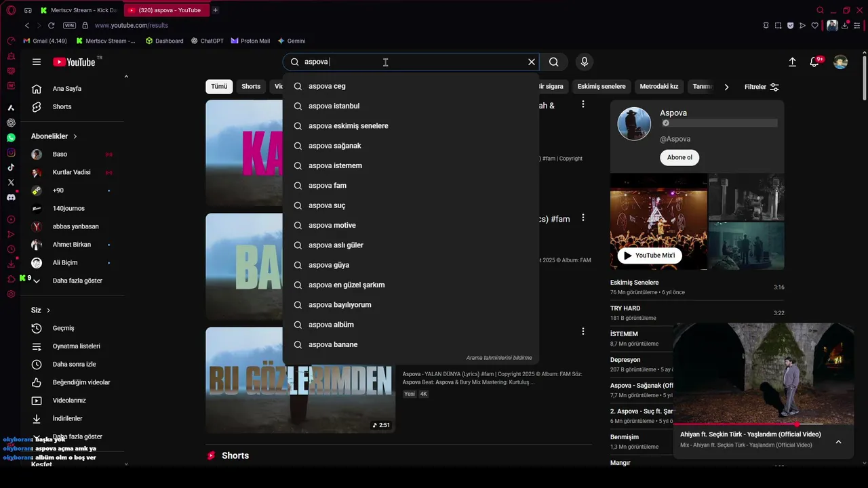Select the 'Metrodaki kız' filter chip
This screenshot has height=488, width=868.
659,87
